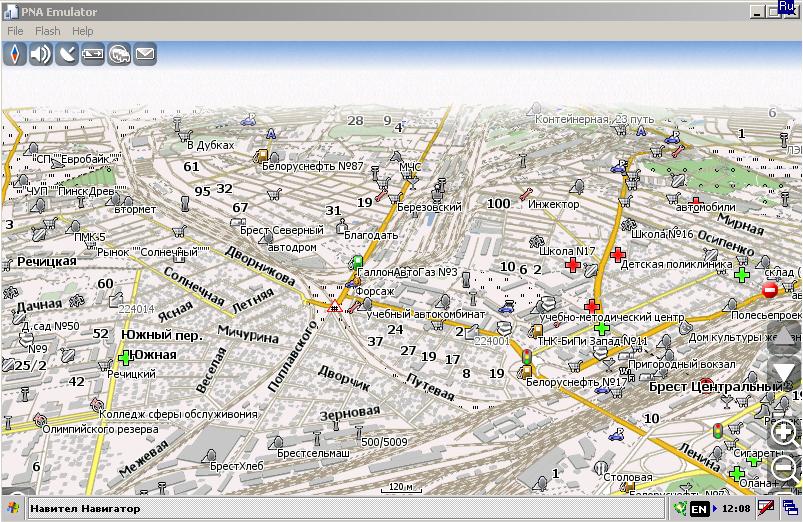Tilt map with the upper triangle button
The width and height of the screenshot is (803, 522).
784,337
